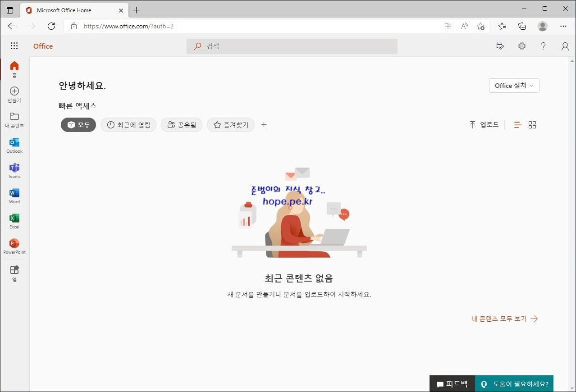Open the account manager person icon
Image resolution: width=576 pixels, height=392 pixels.
coord(565,46)
